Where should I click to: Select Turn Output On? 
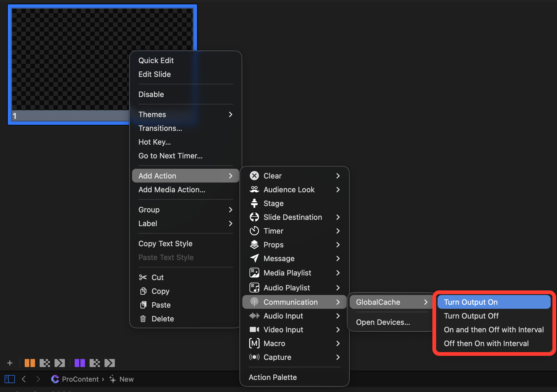[494, 302]
